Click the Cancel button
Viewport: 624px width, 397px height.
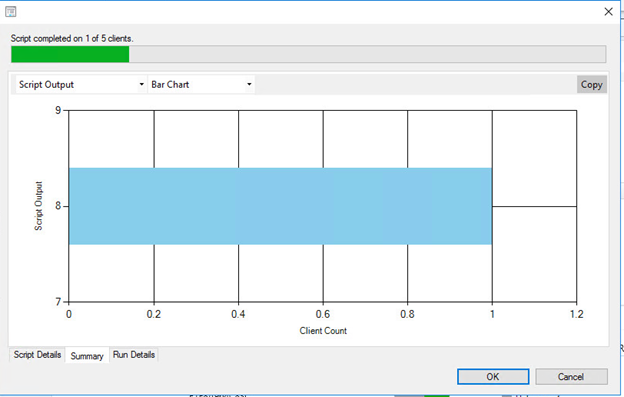[x=571, y=377]
